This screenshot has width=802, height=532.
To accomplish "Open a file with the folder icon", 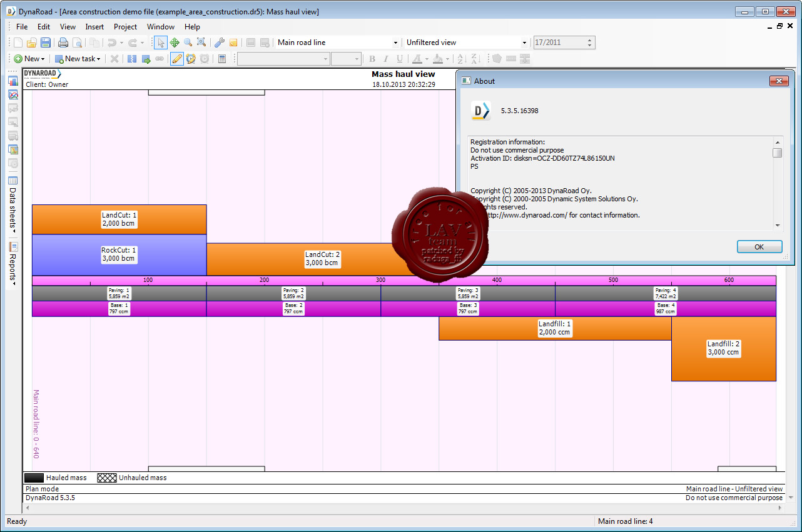I will point(31,43).
